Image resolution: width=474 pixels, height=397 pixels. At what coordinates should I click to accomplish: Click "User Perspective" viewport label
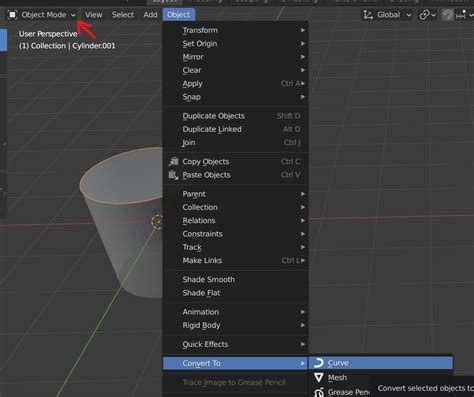coord(48,34)
